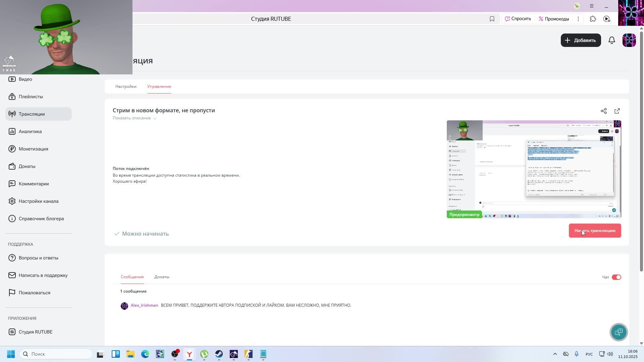Click the Добавить button

tap(581, 40)
